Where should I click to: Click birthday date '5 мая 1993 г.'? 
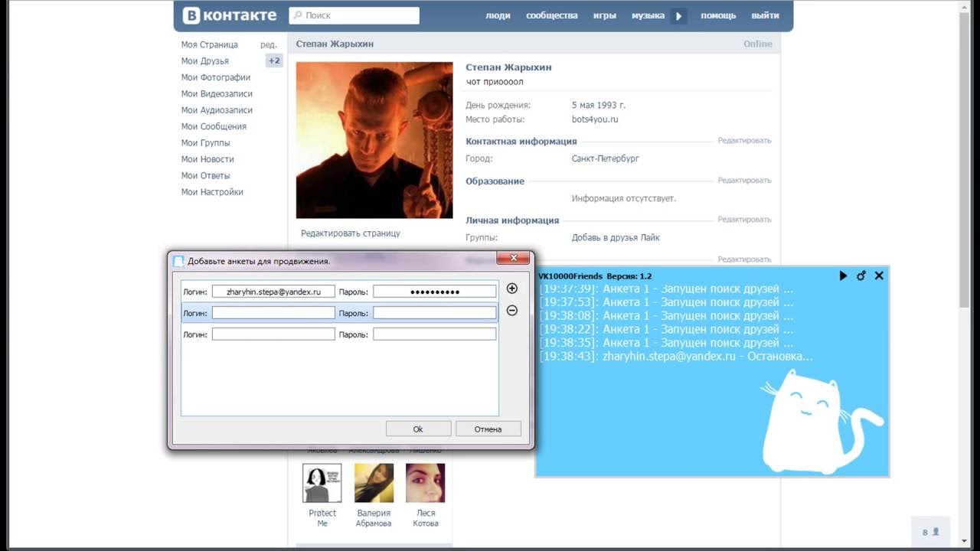pyautogui.click(x=599, y=105)
